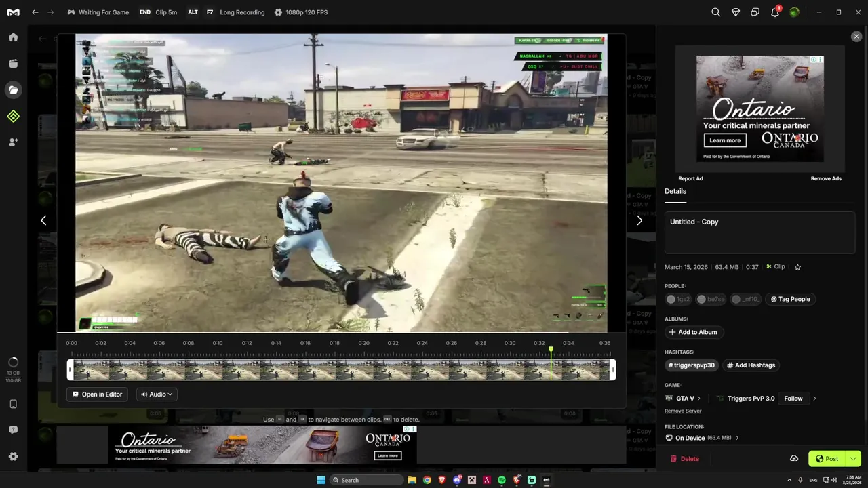The image size is (868, 488).
Task: Open the library folder icon in sidebar
Action: [13, 89]
